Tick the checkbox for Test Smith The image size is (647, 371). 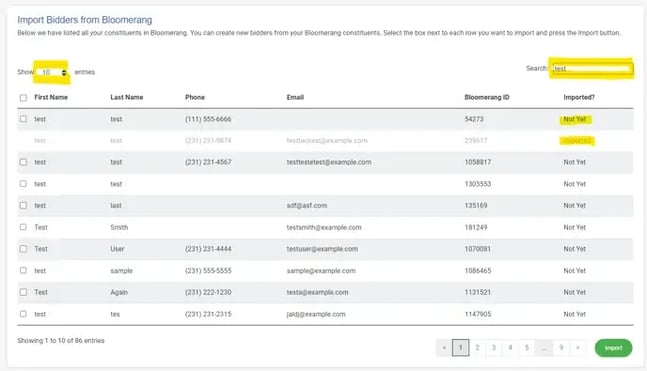tap(23, 227)
